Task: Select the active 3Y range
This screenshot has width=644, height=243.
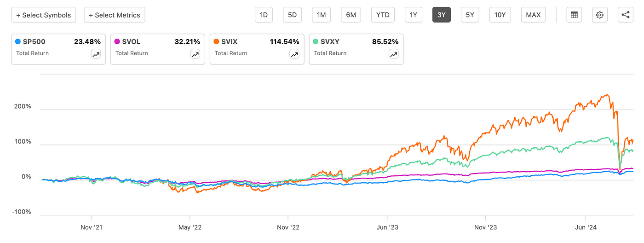Action: click(x=442, y=15)
